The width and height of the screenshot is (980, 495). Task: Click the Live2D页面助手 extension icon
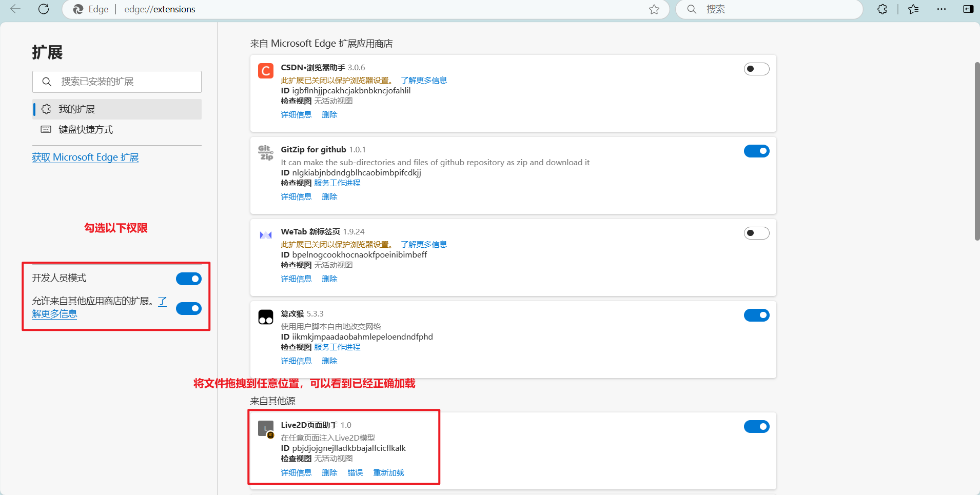266,429
